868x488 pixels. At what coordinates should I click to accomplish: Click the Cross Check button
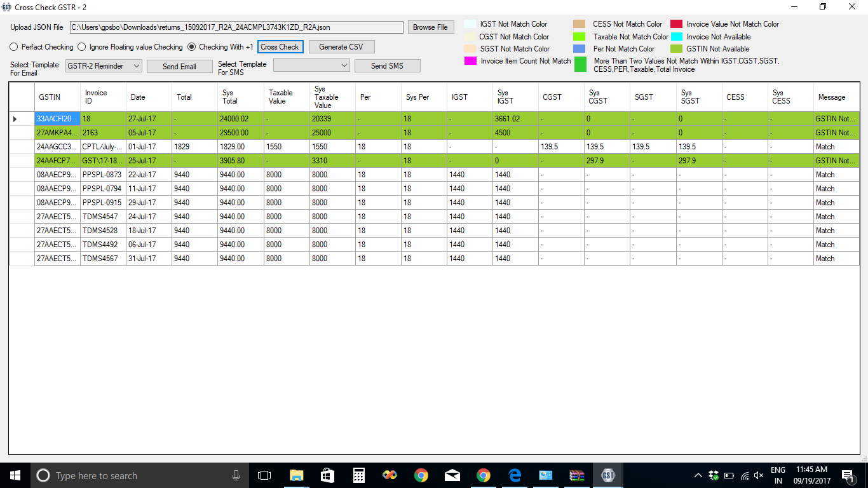[280, 47]
